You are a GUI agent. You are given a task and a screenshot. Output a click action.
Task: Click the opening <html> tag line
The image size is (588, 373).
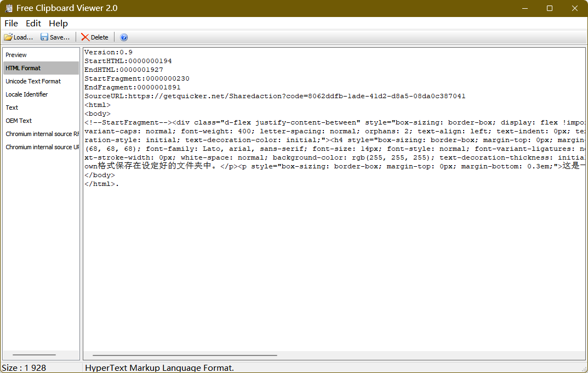tap(98, 105)
